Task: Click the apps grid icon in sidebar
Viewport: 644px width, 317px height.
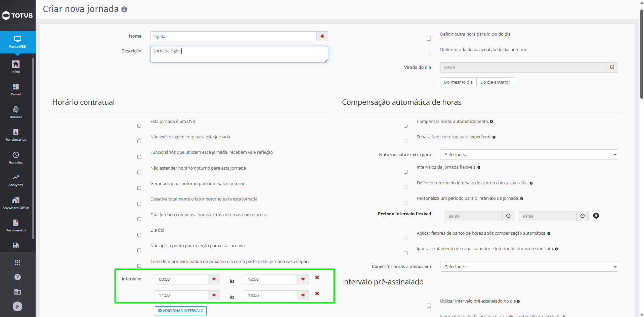Action: tap(17, 263)
